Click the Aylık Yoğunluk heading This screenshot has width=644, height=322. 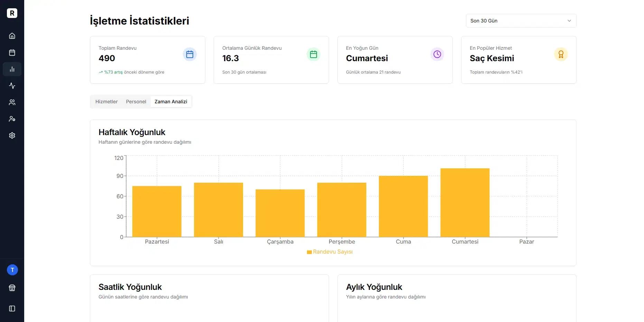click(374, 287)
